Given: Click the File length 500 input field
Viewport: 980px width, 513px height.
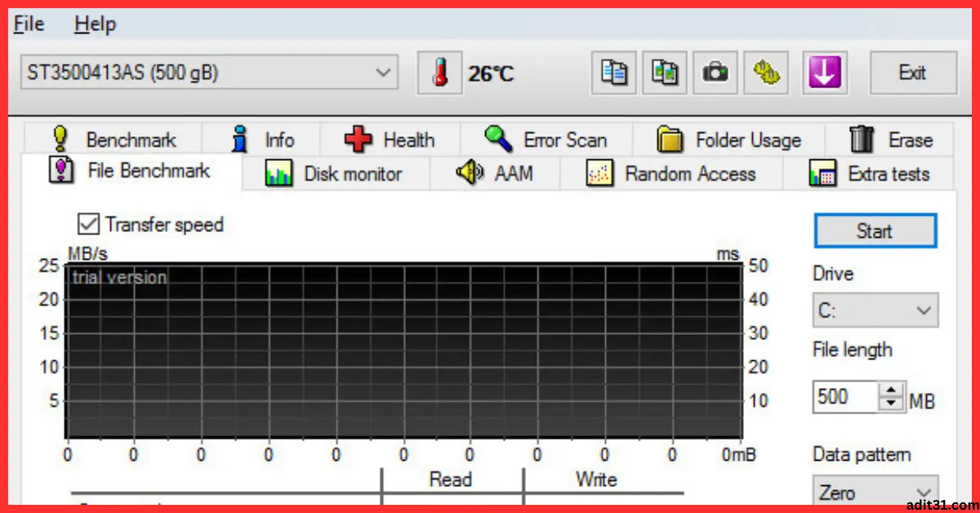Looking at the screenshot, I should [x=846, y=397].
